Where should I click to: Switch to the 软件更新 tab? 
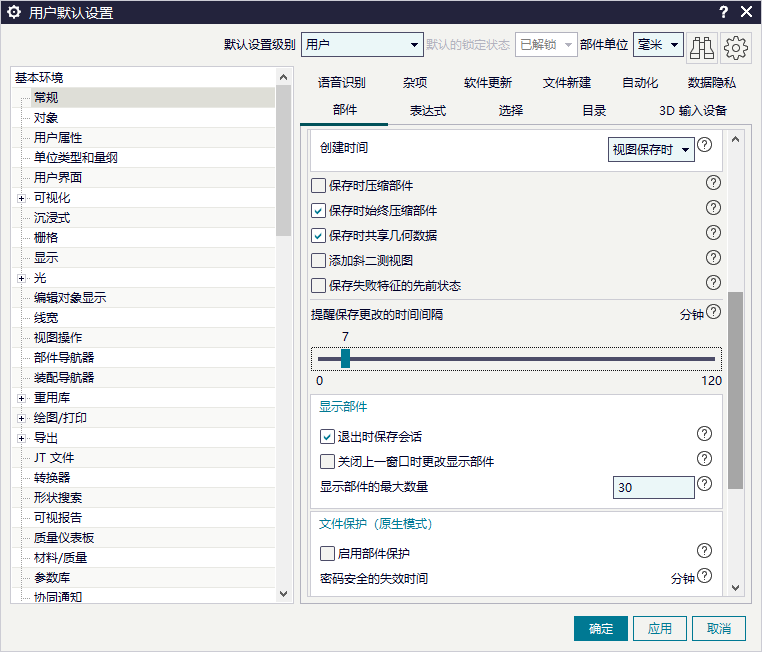tap(488, 83)
